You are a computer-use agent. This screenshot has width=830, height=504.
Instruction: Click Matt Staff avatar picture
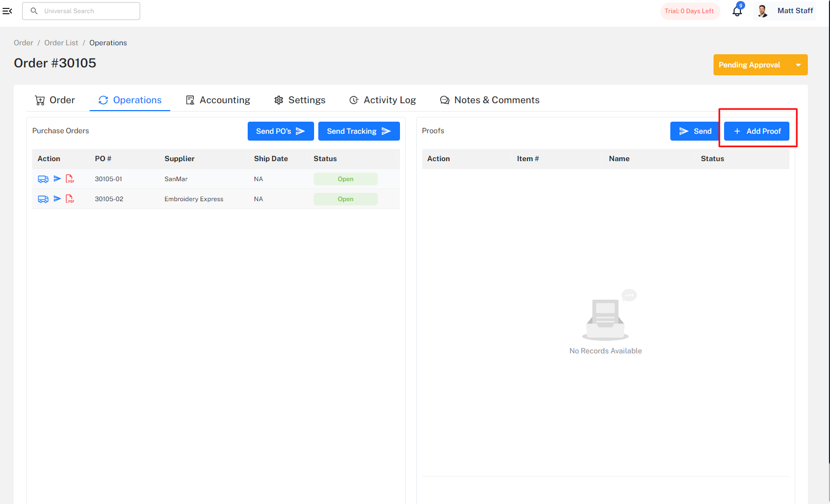pos(763,11)
